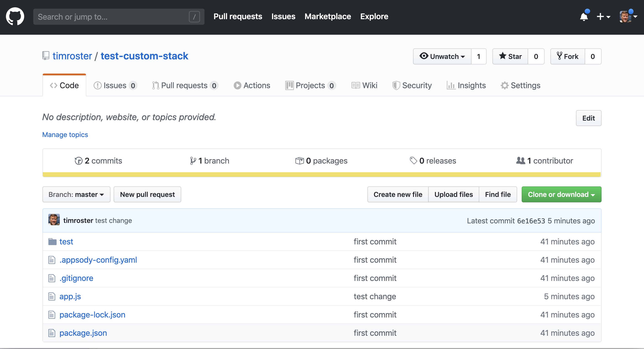Open the Insights tab
Image resolution: width=644 pixels, height=349 pixels.
click(x=466, y=85)
